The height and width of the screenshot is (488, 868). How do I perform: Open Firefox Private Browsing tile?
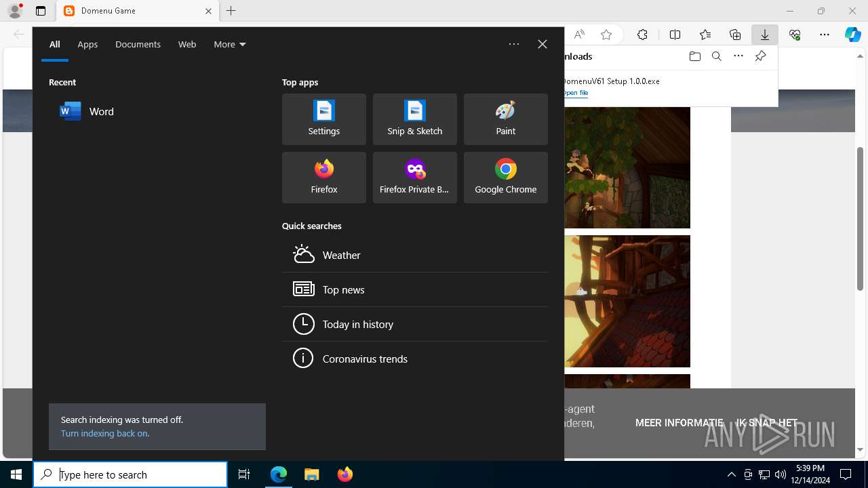pyautogui.click(x=415, y=178)
